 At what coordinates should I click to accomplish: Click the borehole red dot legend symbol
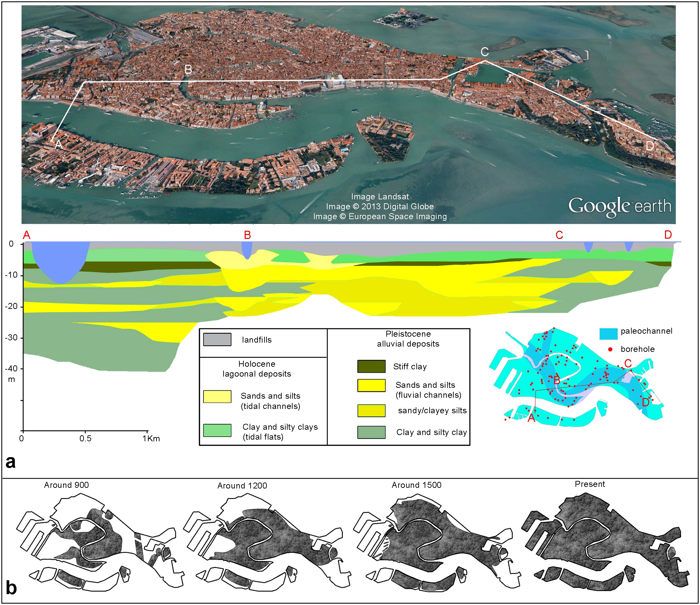pos(610,349)
